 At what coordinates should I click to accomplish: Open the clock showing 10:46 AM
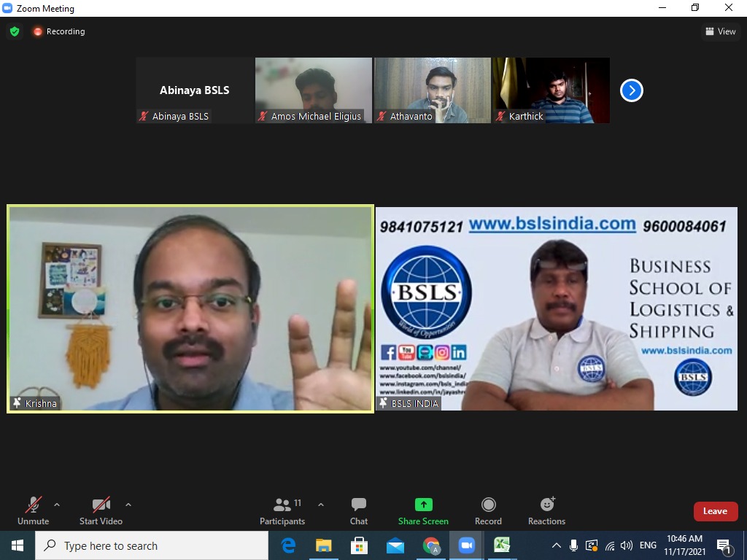(684, 545)
